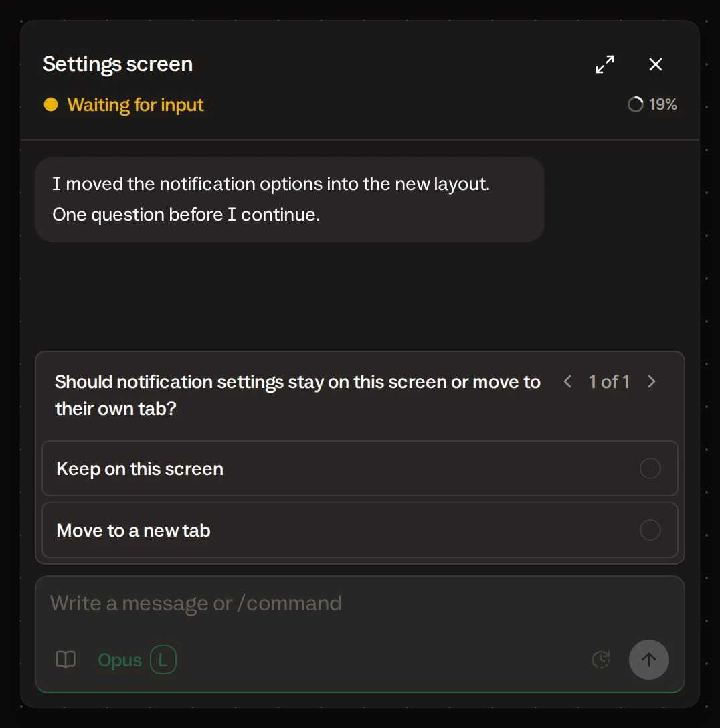Select the Keep on this screen option

(x=360, y=468)
